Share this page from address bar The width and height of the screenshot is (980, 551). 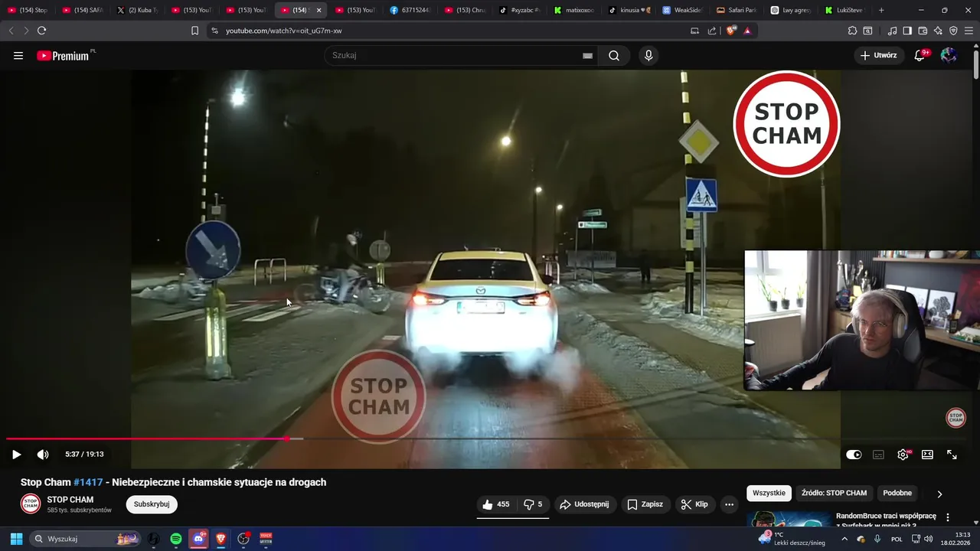coord(712,31)
